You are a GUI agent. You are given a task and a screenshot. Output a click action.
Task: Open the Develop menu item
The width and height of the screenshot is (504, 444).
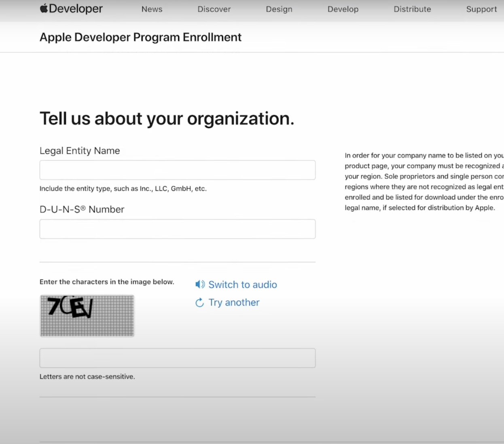tap(343, 9)
